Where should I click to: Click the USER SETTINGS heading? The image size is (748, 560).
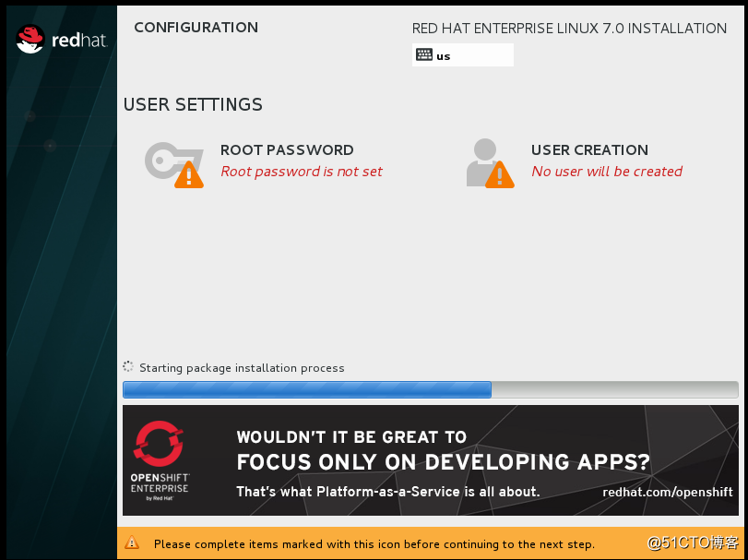[193, 104]
